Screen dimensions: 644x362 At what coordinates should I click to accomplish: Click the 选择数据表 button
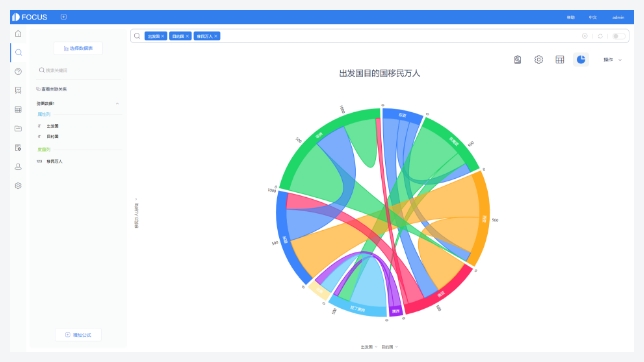click(x=78, y=48)
